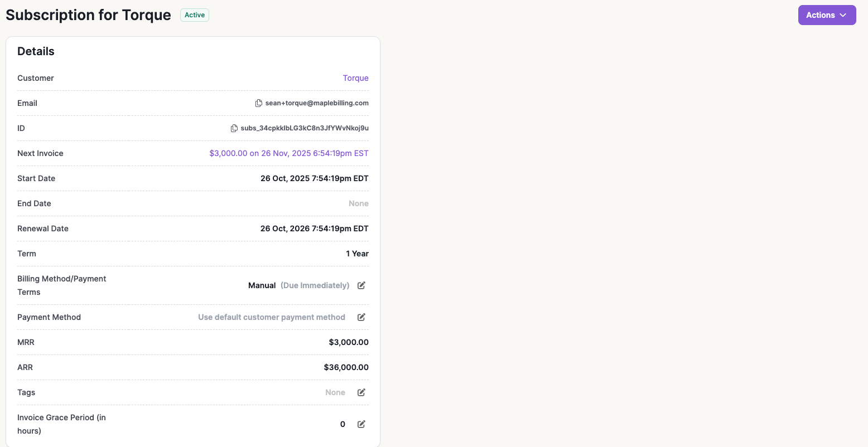Click the Active status badge
The image size is (868, 447).
tap(195, 15)
